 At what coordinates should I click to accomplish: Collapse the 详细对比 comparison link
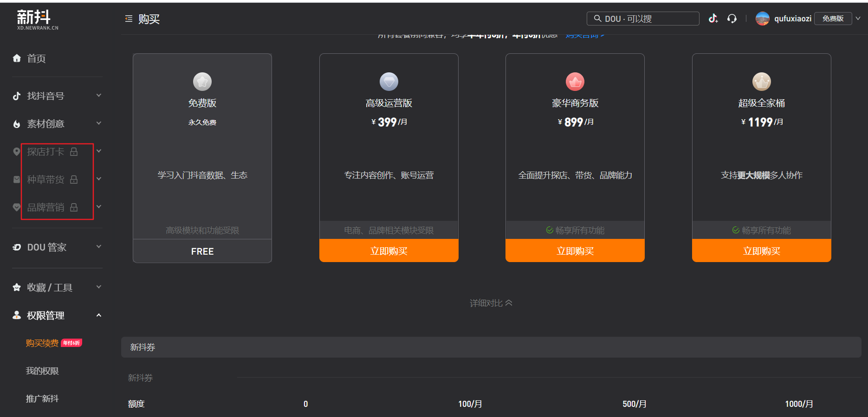click(491, 303)
